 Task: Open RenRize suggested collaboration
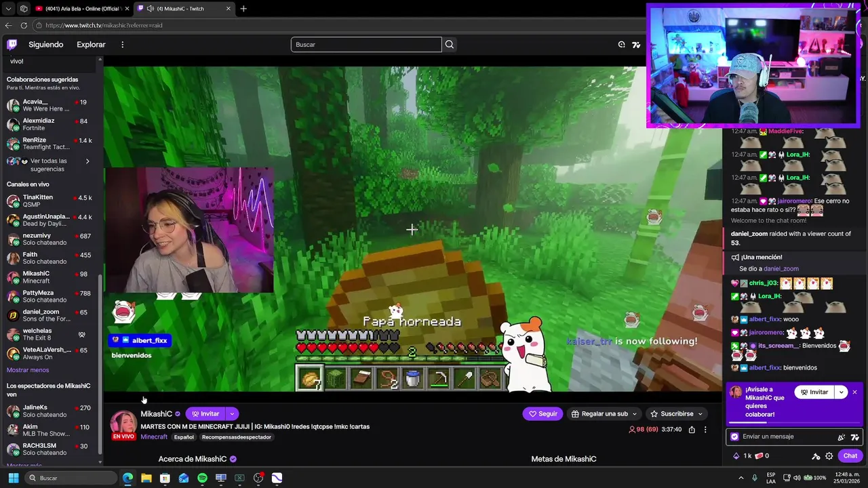click(50, 144)
